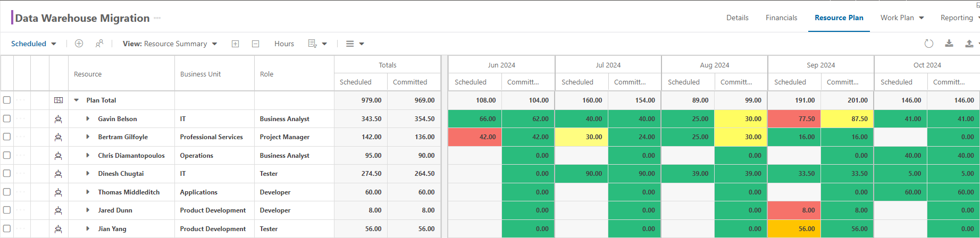
Task: Switch to the Details tab
Action: (737, 18)
